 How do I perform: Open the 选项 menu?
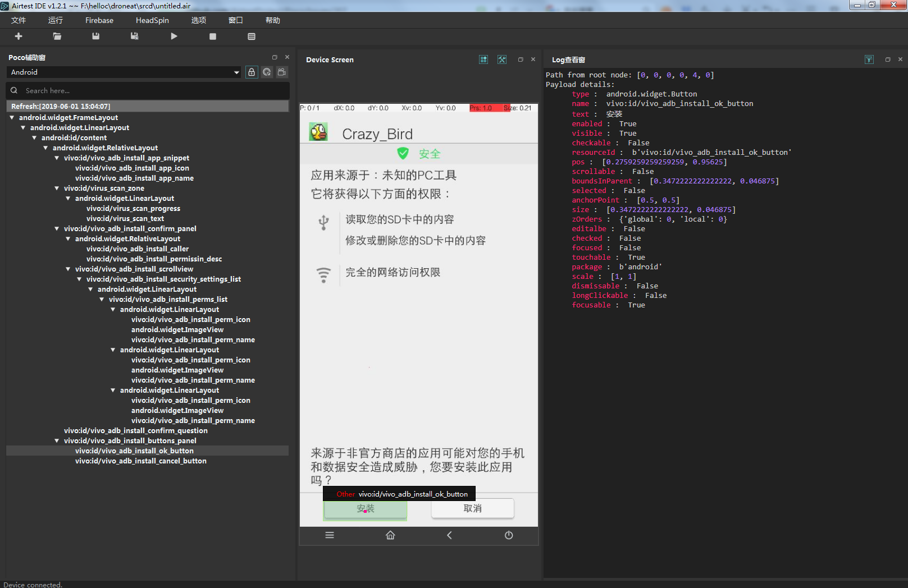click(199, 20)
